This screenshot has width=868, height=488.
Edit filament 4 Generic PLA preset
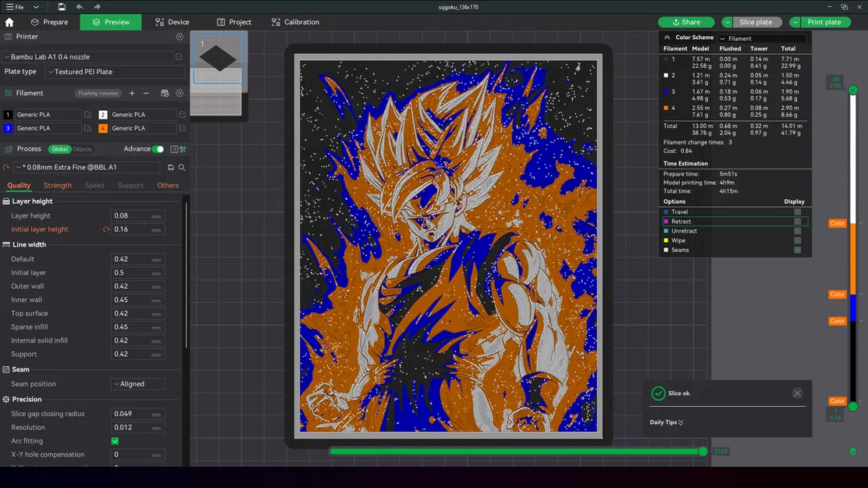(183, 128)
